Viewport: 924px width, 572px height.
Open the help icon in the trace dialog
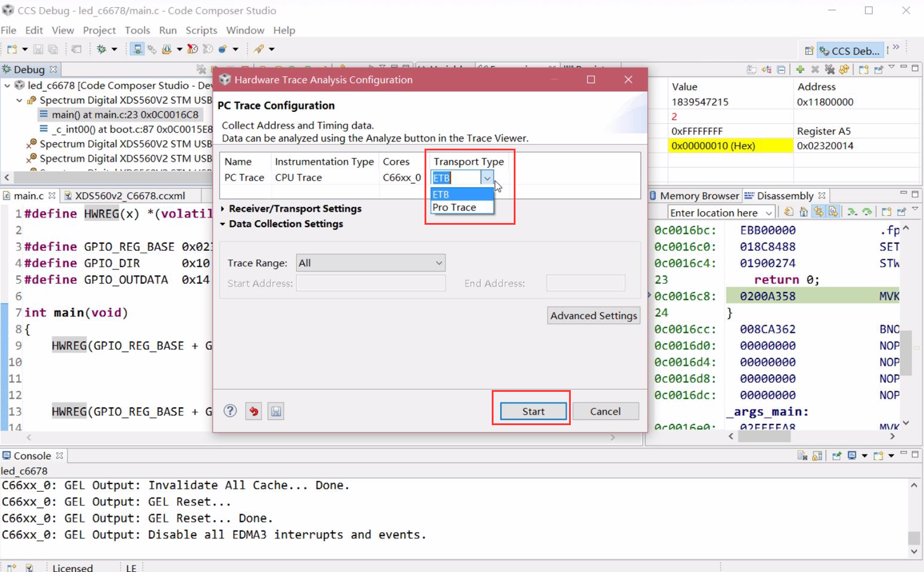coord(230,410)
